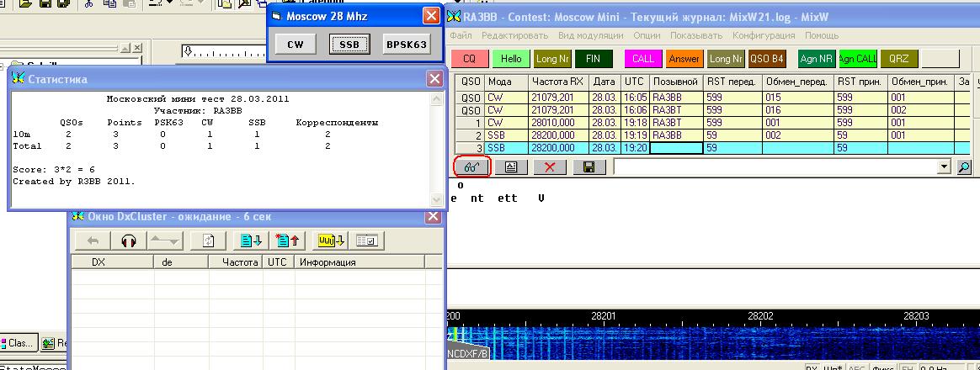Select BPSK63 mode in Moscow 28 Mhz
980x370 pixels.
coord(406,45)
